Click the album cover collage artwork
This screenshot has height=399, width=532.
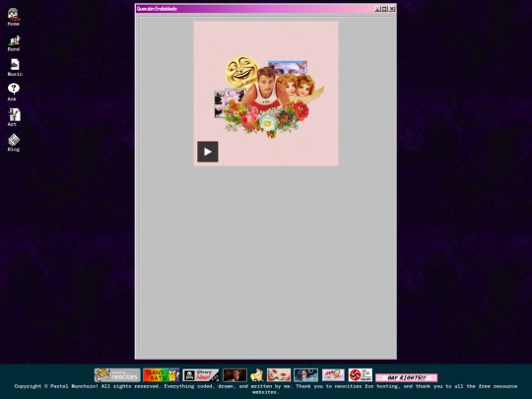coord(266,94)
